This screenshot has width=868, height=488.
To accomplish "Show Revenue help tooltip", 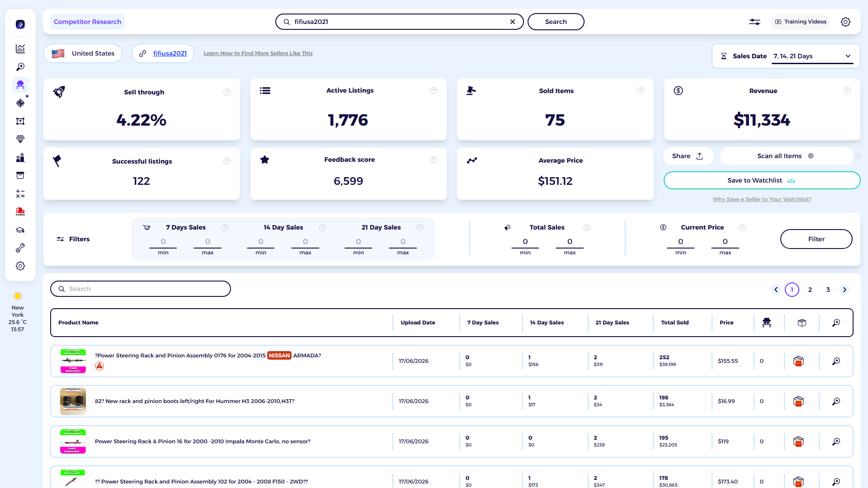I will [847, 91].
